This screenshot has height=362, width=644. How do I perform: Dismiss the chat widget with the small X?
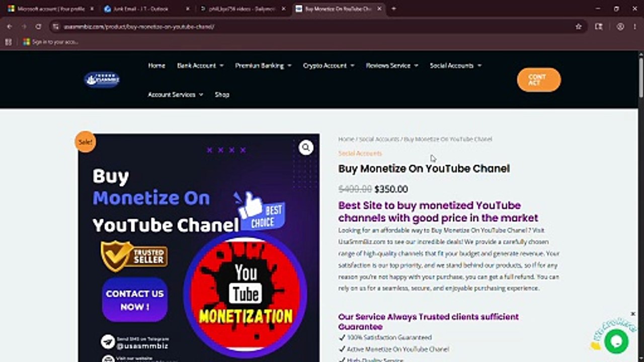[x=633, y=314]
